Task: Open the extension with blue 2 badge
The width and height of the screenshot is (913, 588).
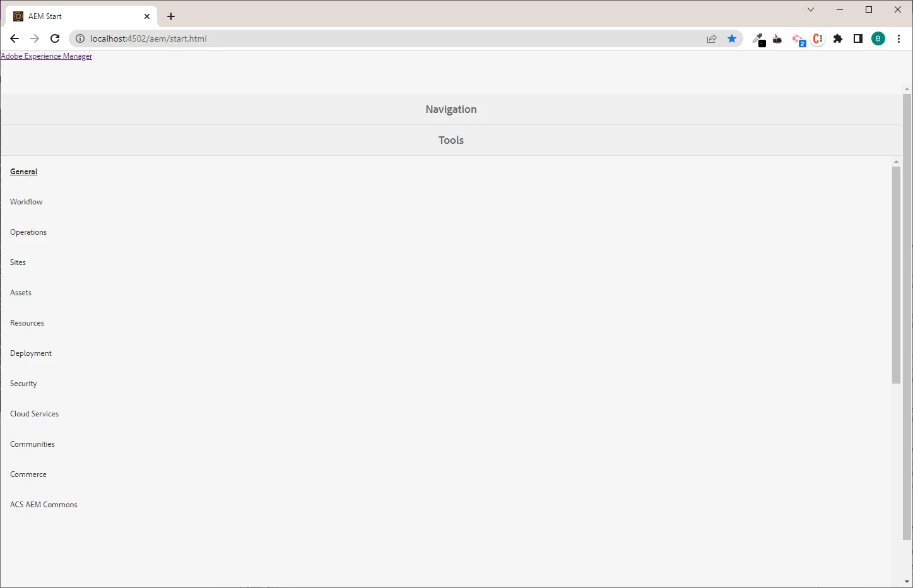Action: pos(799,39)
